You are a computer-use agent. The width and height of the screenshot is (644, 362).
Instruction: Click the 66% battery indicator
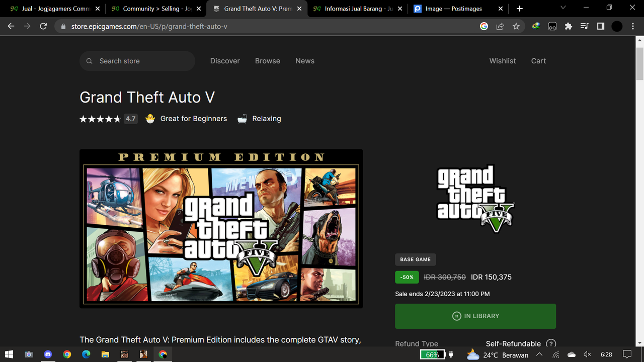(x=432, y=354)
